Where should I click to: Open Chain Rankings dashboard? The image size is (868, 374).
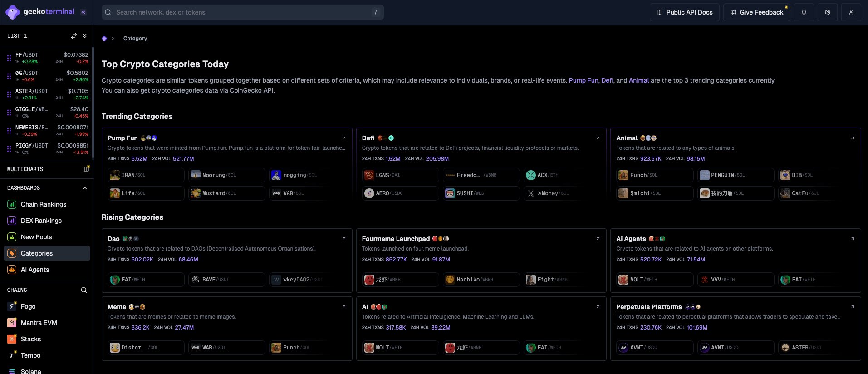[x=47, y=204]
